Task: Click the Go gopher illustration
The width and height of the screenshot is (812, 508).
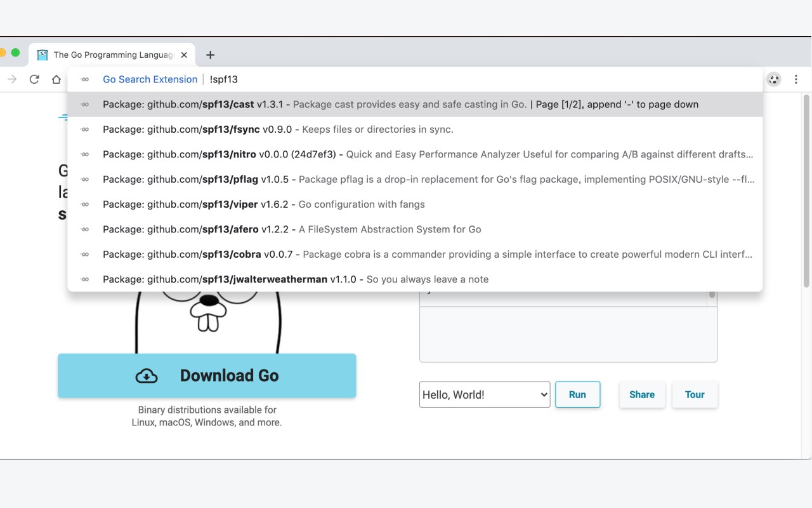Action: [208, 323]
